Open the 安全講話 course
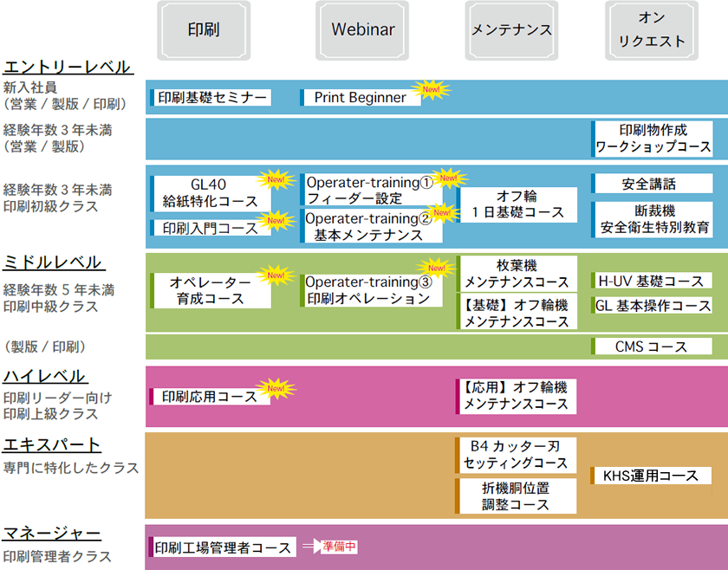728x570 pixels. coord(652,184)
